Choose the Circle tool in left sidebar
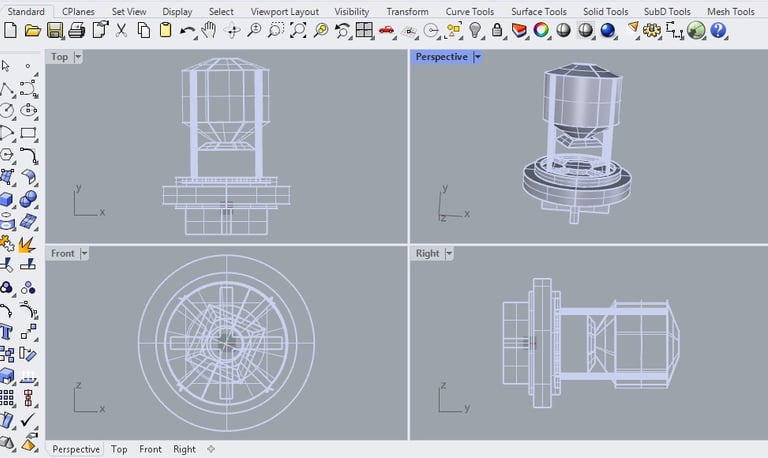The image size is (768, 458). point(7,111)
